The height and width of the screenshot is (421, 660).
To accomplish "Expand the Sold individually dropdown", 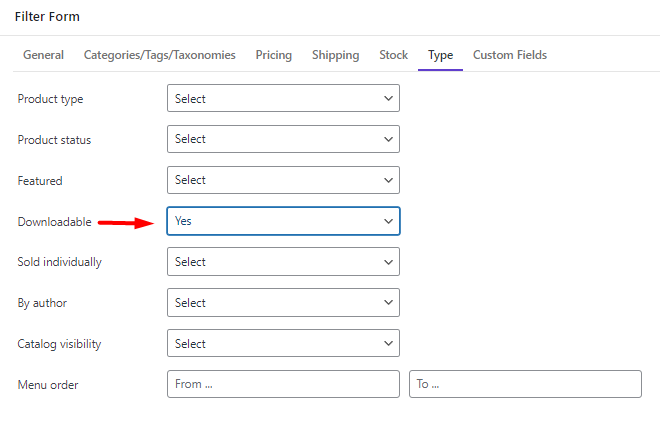I will tap(283, 262).
